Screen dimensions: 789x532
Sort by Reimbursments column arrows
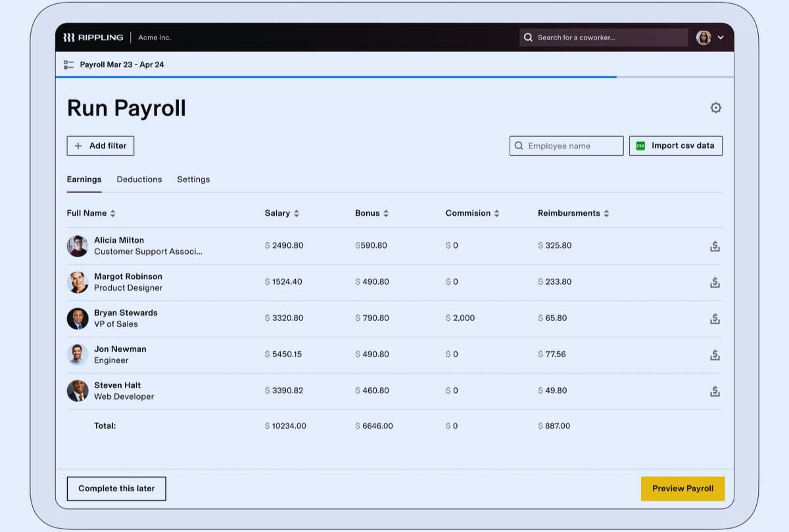[x=606, y=213]
